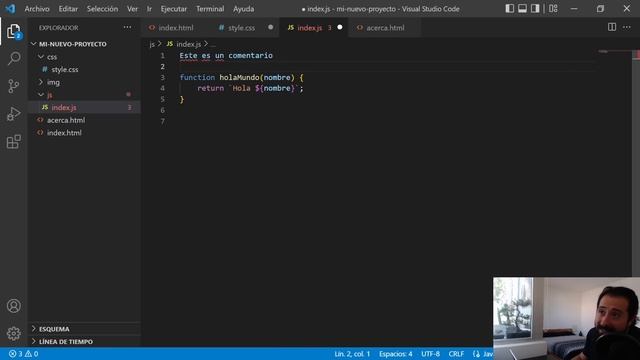This screenshot has height=360, width=640.
Task: Click the function keyword on line 3
Action: point(197,77)
